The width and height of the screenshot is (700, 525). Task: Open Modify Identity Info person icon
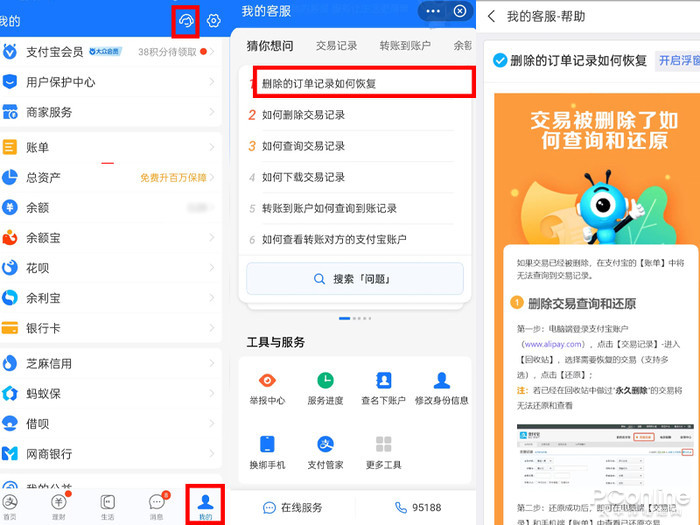point(442,381)
